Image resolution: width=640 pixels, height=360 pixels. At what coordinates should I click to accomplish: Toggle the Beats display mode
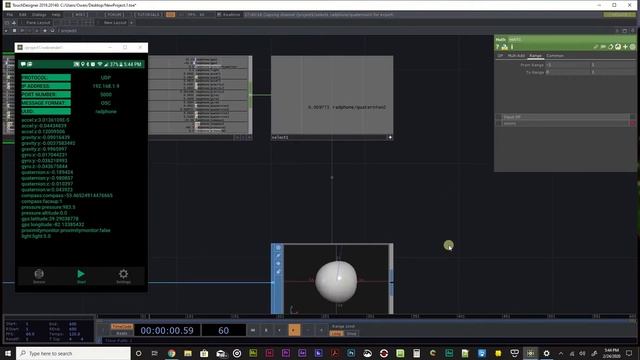pyautogui.click(x=122, y=333)
